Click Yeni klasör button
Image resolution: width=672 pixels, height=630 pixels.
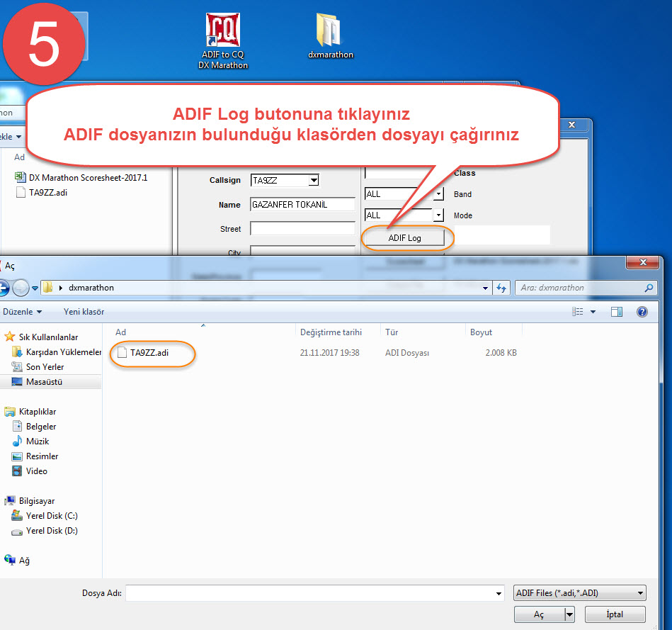click(84, 312)
